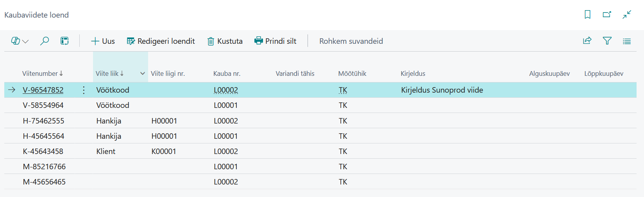The width and height of the screenshot is (644, 197).
Task: Show row actions for V-96547852
Action: (x=84, y=90)
